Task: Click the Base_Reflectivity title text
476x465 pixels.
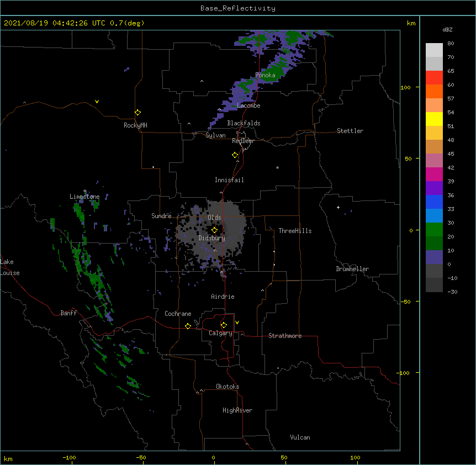Action: pos(238,8)
